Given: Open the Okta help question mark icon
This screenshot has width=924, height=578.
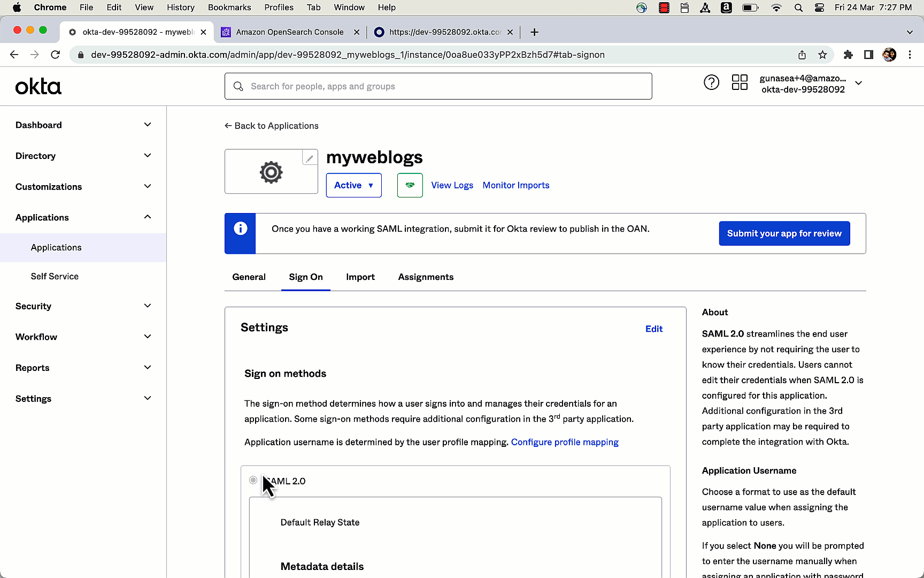Looking at the screenshot, I should click(711, 82).
